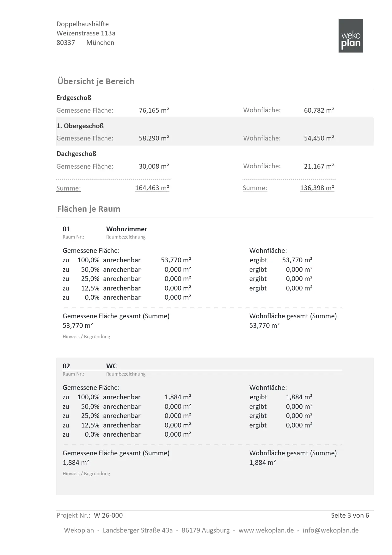Select the Flächen je Raum heading
This screenshot has height=555, width=392.
[89, 209]
